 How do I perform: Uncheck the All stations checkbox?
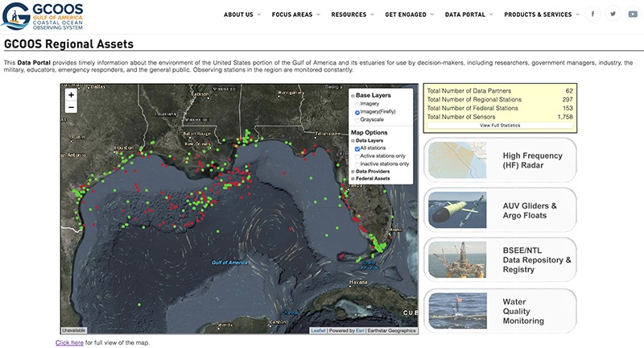pos(357,148)
